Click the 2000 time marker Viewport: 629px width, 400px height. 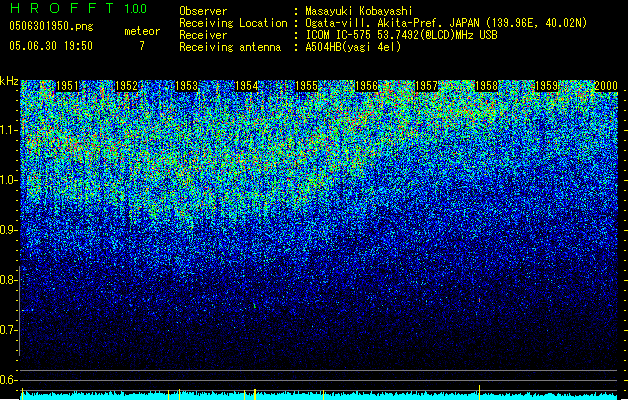pyautogui.click(x=606, y=86)
